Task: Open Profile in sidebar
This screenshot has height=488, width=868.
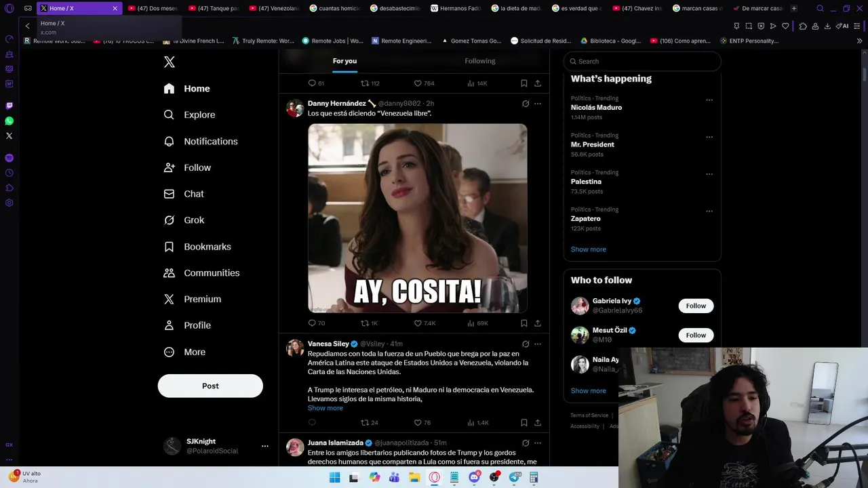Action: 187,325
